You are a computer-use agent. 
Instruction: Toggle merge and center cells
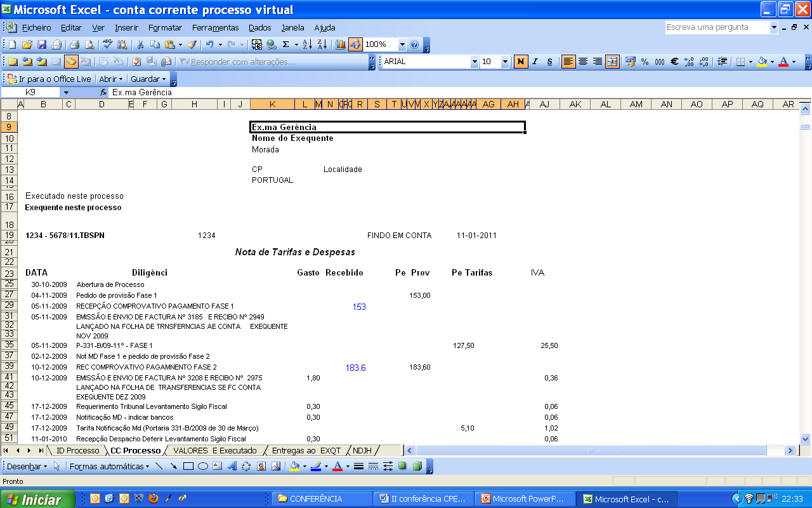point(612,62)
